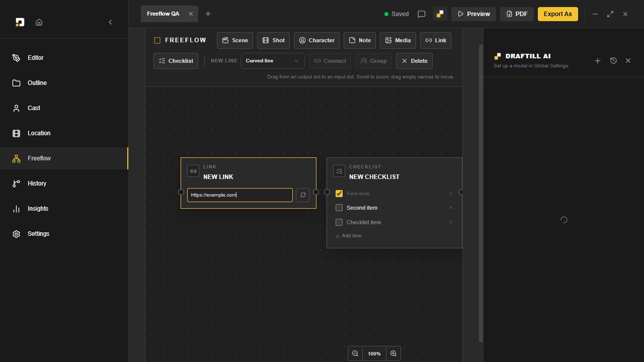Zoom out the canvas
This screenshot has width=644, height=362.
[355, 353]
